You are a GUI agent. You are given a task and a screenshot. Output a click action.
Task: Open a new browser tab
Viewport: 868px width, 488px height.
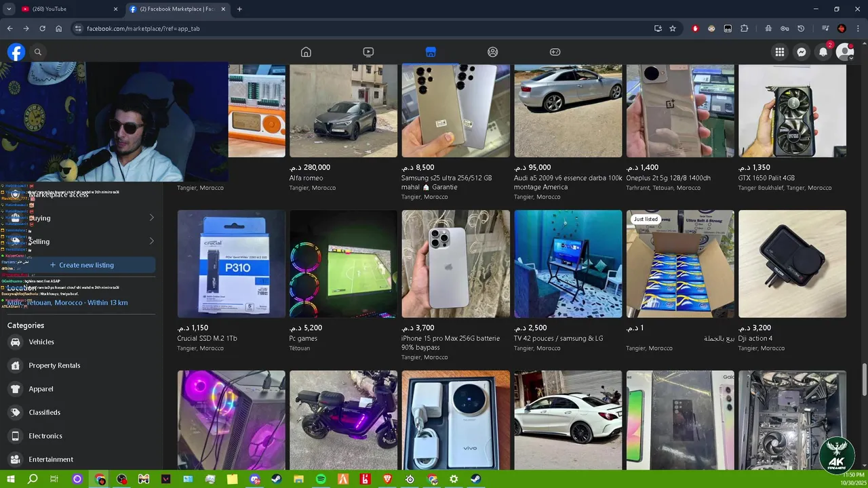point(239,9)
